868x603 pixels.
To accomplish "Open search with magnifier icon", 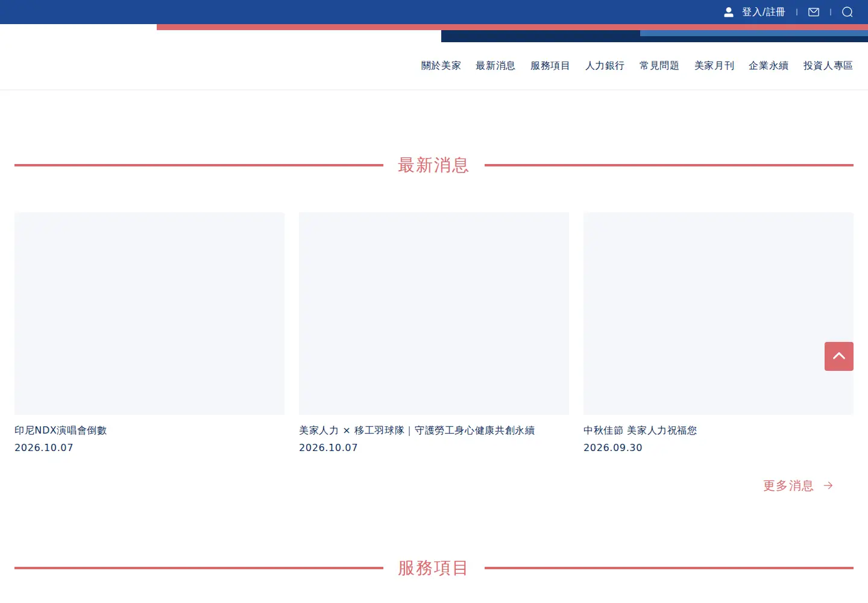I will (847, 12).
